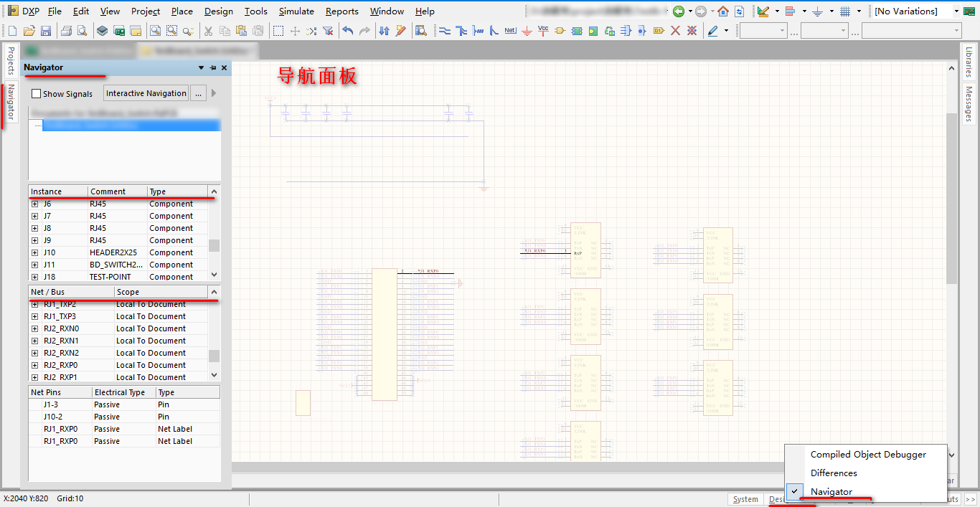980x507 pixels.
Task: Click the Home page icon
Action: (723, 11)
